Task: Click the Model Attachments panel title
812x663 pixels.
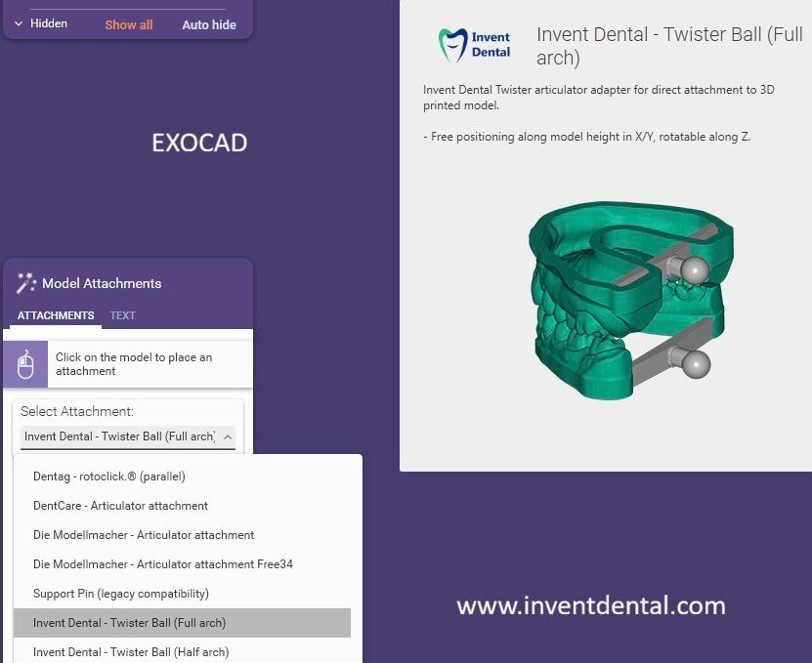Action: (102, 283)
